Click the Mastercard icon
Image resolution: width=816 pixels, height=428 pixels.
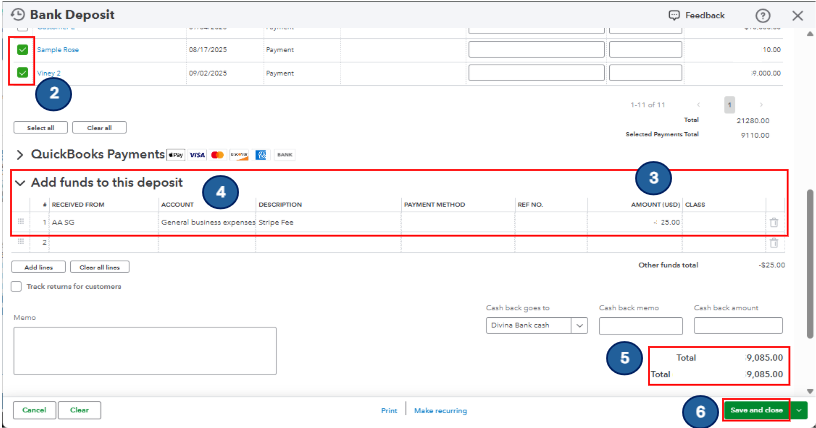point(218,155)
